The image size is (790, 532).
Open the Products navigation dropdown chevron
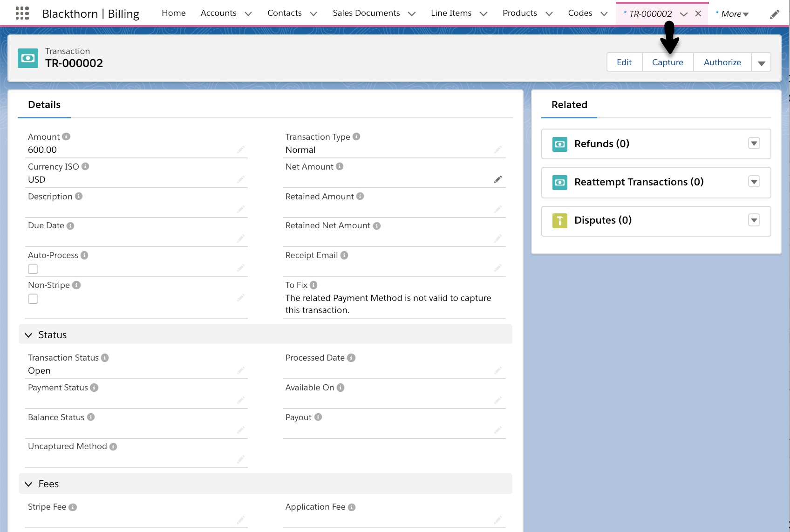549,14
